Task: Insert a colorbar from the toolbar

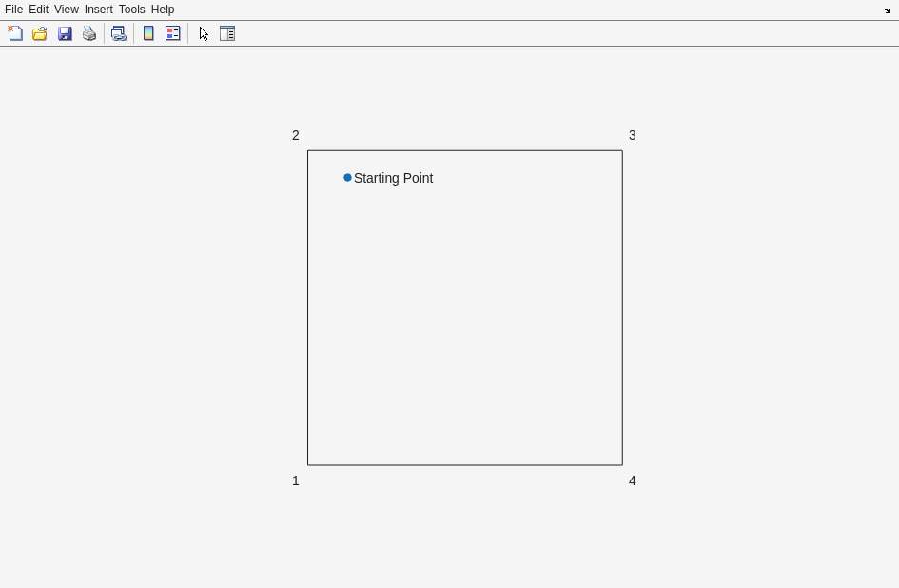Action: pyautogui.click(x=148, y=33)
